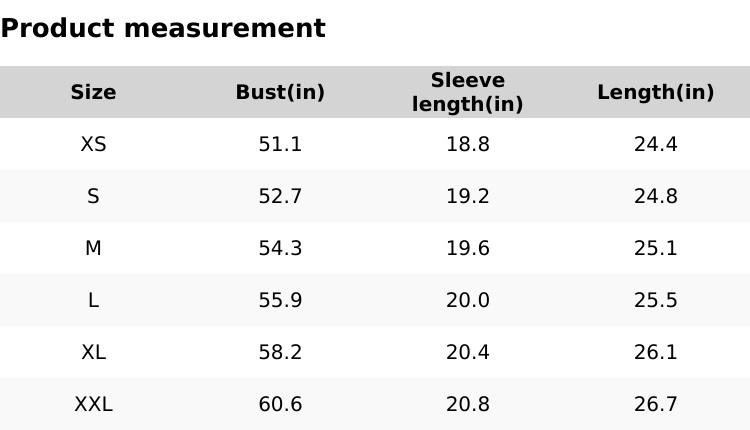Viewport: 750px width, 430px height.
Task: Select the 18.8 sleeve length cell
Action: click(468, 144)
